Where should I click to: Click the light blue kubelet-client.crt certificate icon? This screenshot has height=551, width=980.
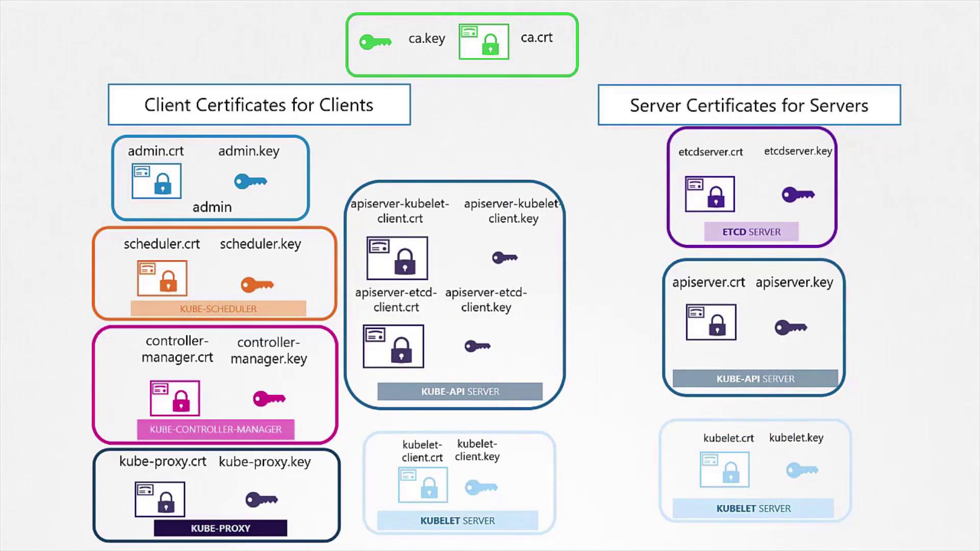423,485
